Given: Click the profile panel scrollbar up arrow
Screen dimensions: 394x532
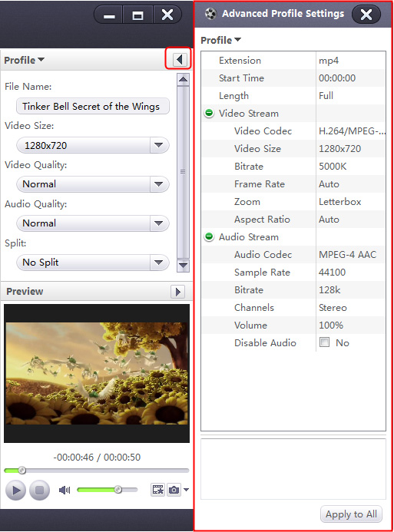Looking at the screenshot, I should click(184, 79).
